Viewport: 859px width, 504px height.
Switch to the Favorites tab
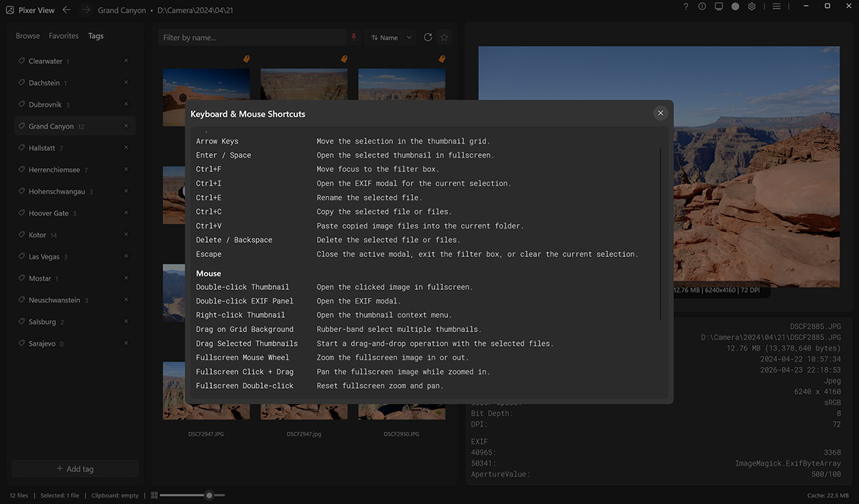[x=63, y=35]
